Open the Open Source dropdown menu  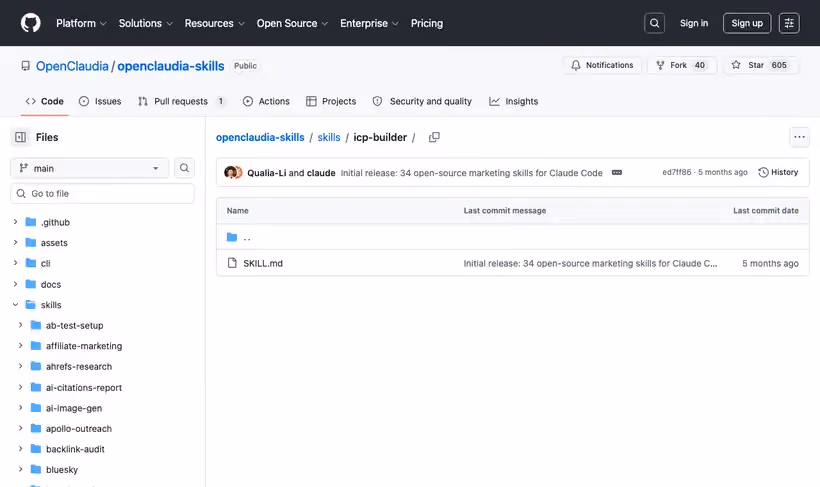click(x=292, y=23)
